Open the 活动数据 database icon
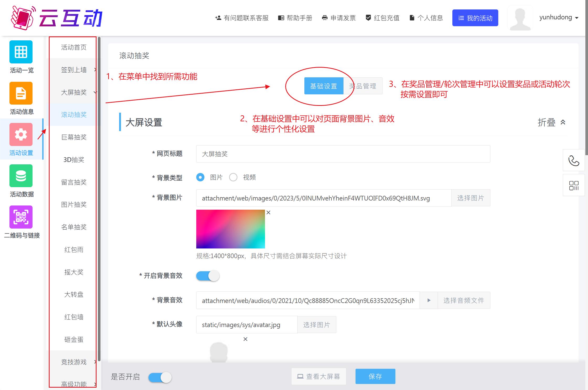Screen dimensions: 588x390 tap(21, 176)
